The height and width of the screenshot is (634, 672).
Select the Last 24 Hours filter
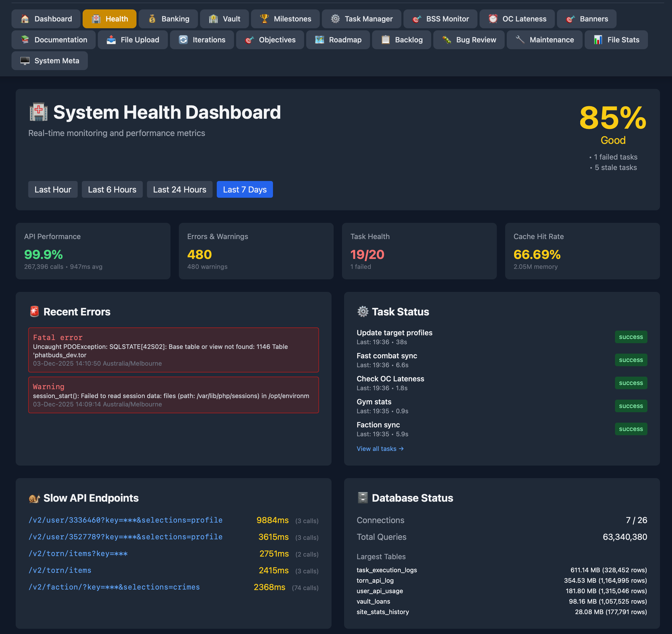click(x=179, y=189)
